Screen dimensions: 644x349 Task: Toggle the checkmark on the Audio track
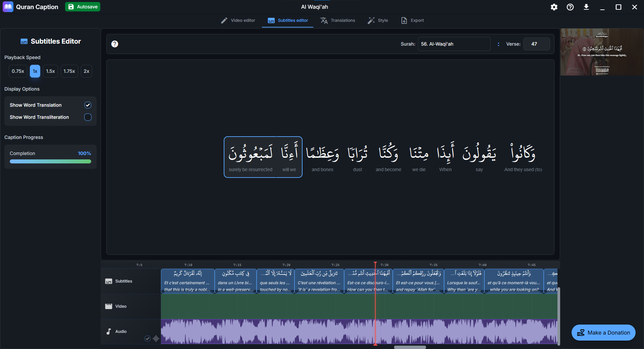(x=147, y=339)
